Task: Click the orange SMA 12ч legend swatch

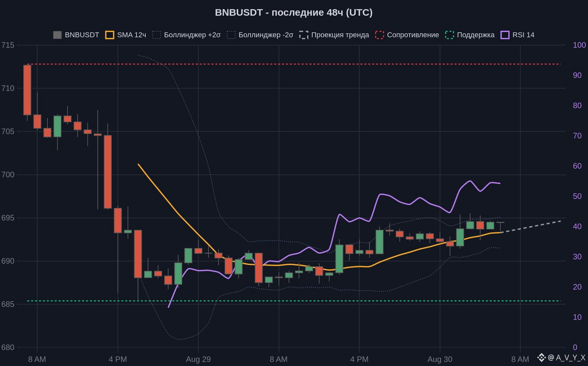Action: pyautogui.click(x=109, y=35)
